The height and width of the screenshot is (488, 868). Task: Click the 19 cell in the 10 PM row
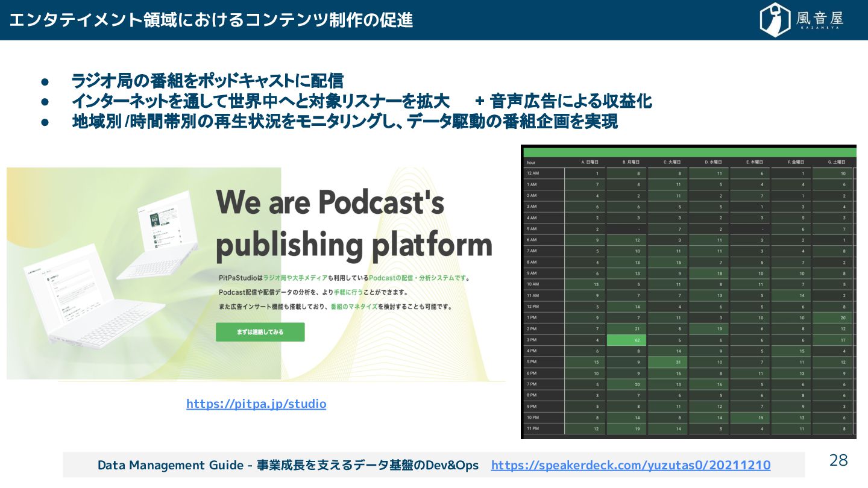750,418
